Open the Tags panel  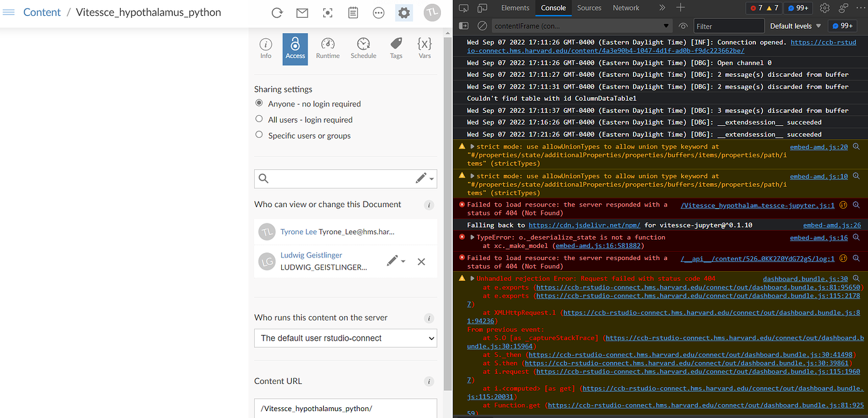[396, 48]
